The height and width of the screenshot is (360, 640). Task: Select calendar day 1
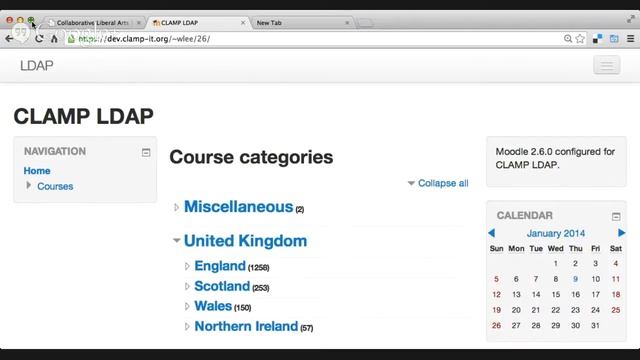tap(556, 264)
